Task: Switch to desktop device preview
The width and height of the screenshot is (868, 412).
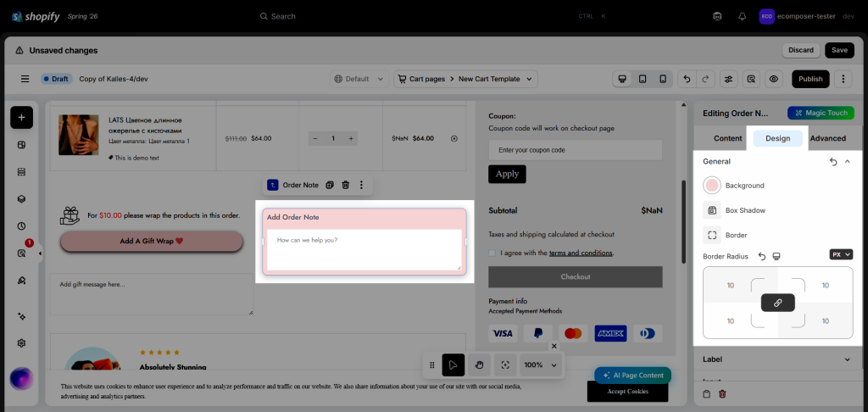Action: [x=622, y=79]
